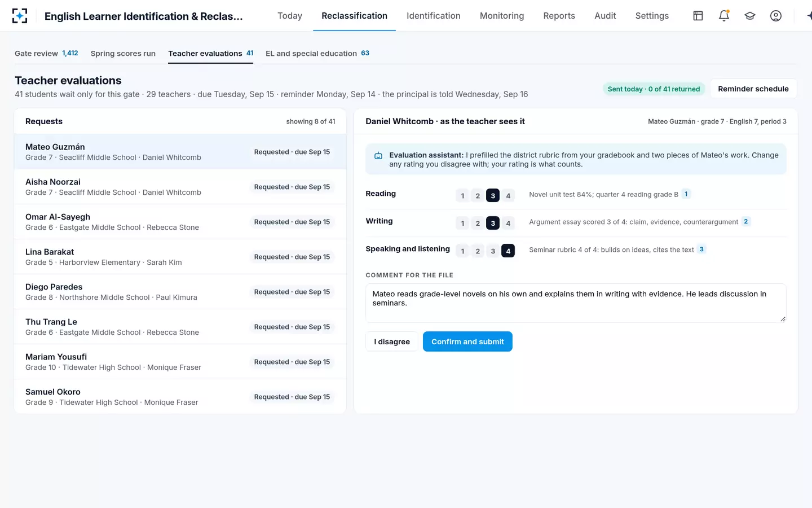Open Lina Barakat's evaluation request
Viewport: 812px width, 508px height.
(x=180, y=257)
